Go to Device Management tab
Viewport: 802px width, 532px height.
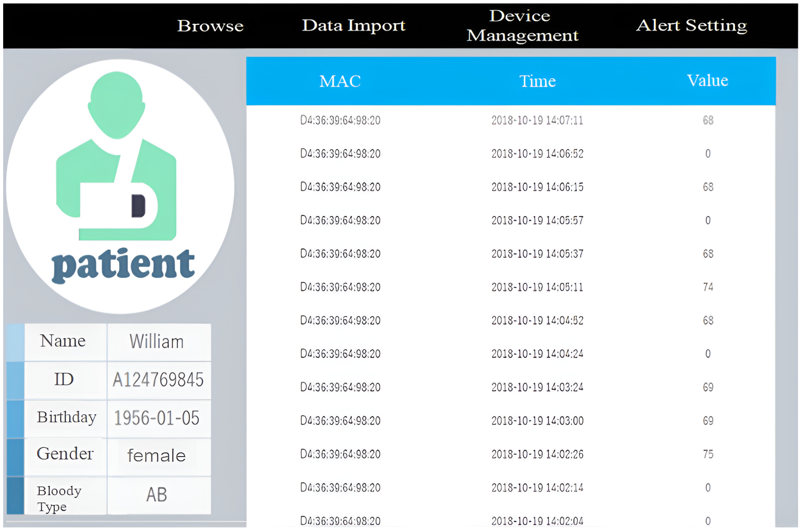point(522,26)
